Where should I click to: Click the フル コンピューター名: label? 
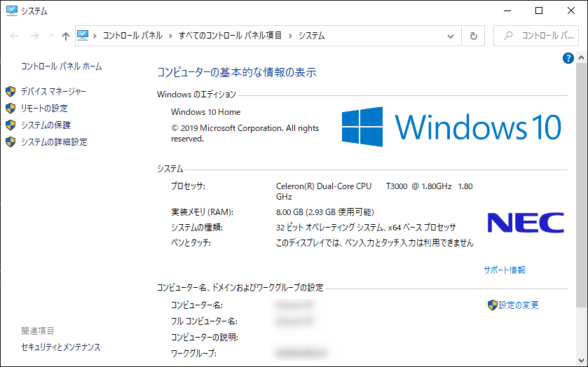tap(204, 321)
